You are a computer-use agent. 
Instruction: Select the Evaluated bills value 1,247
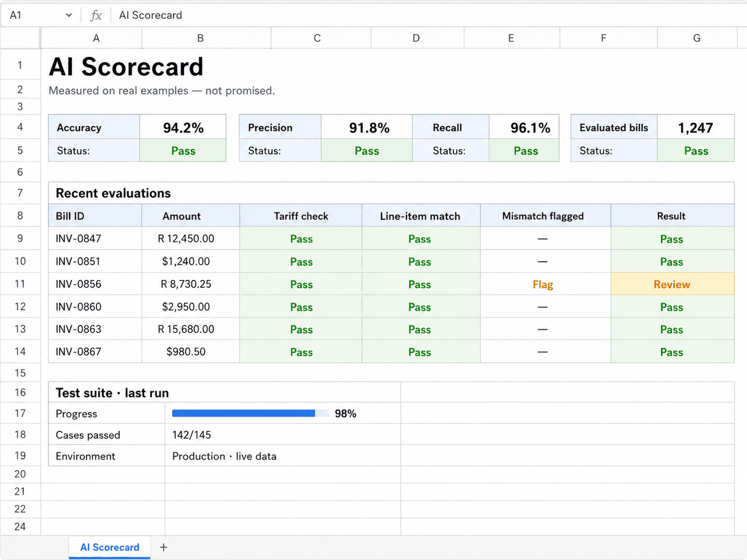click(x=695, y=127)
